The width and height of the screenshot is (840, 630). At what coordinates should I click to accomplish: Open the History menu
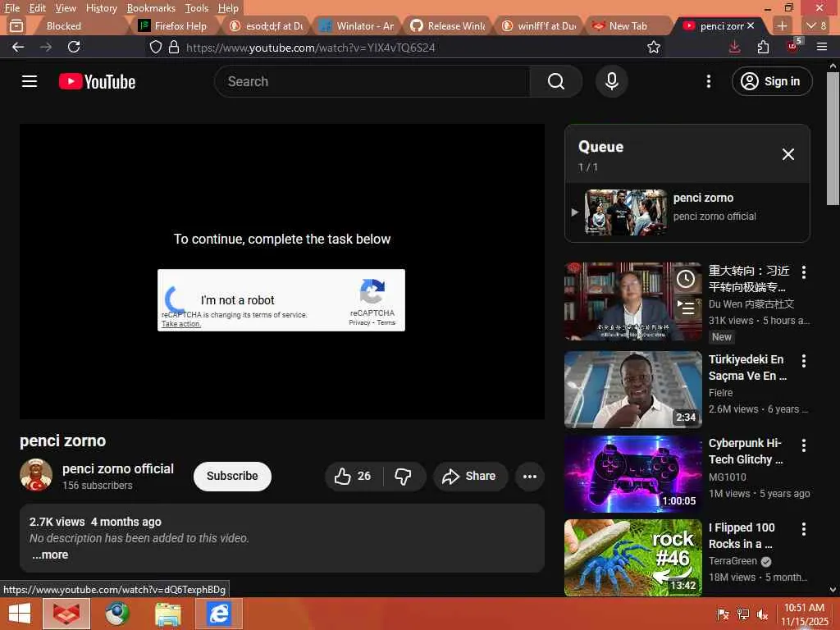101,8
